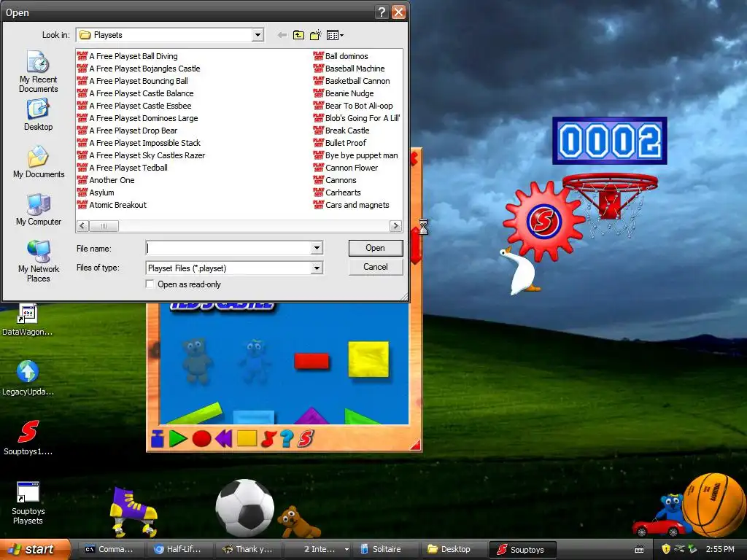Click the green play arrow in Souptoys toolbar
This screenshot has height=560, width=747.
point(178,438)
